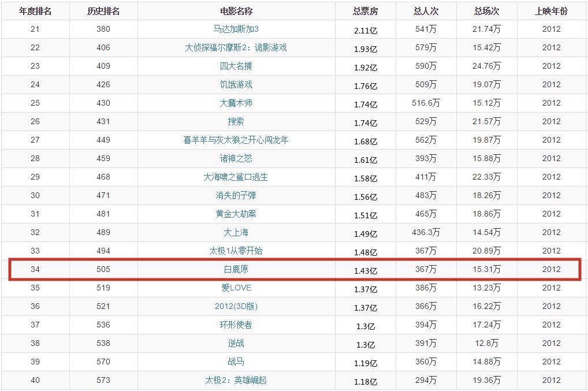Open the 搜索 movie link
The image size is (588, 391).
(x=236, y=121)
